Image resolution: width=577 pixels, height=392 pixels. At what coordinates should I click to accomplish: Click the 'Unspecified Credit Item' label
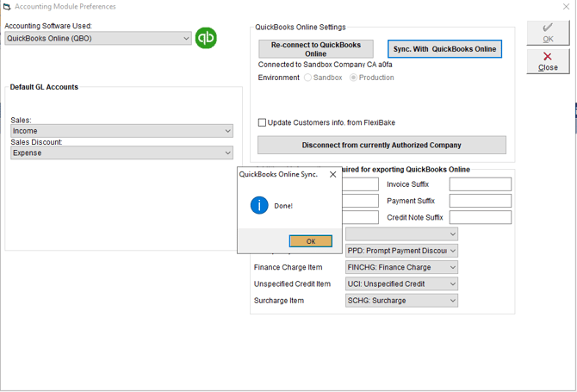coord(292,283)
